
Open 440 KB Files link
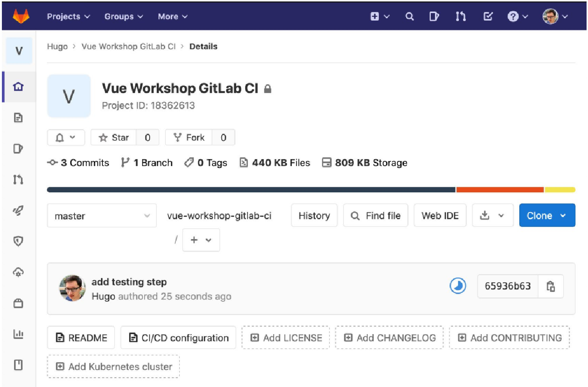pos(275,163)
